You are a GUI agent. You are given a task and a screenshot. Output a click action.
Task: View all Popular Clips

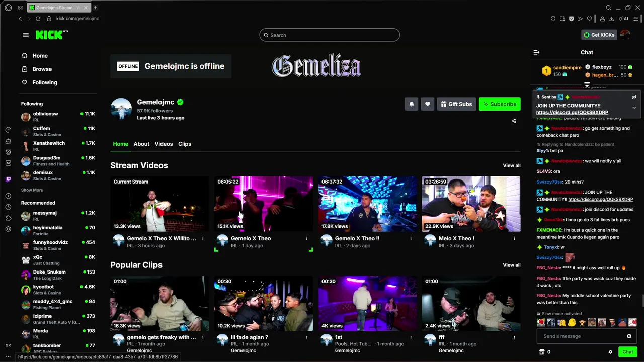512,265
